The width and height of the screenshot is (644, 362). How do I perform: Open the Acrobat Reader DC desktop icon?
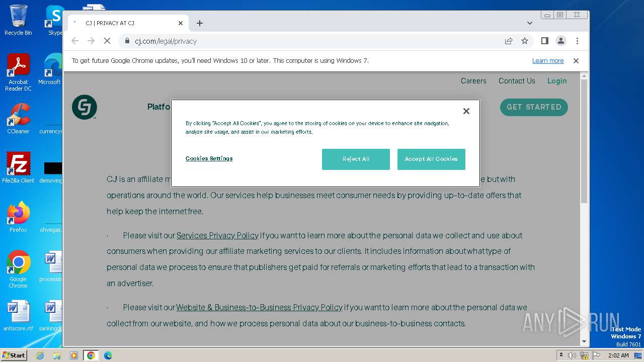coord(18,72)
